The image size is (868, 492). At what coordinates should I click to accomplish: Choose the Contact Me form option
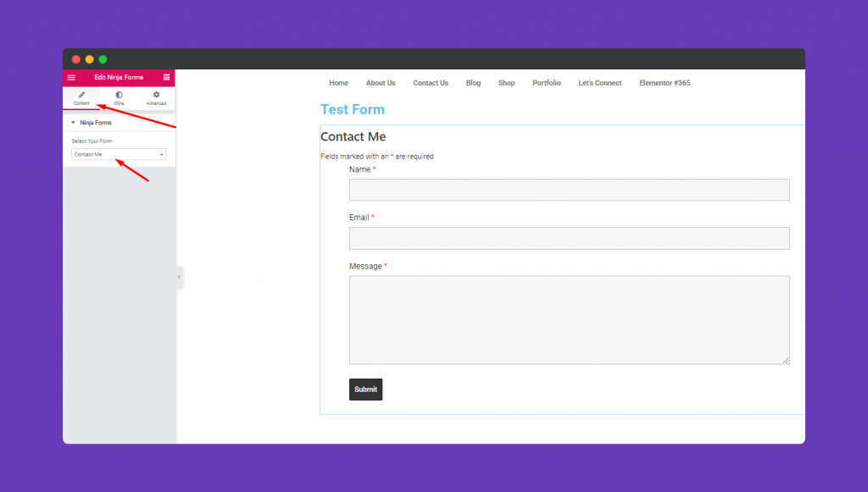coord(93,154)
